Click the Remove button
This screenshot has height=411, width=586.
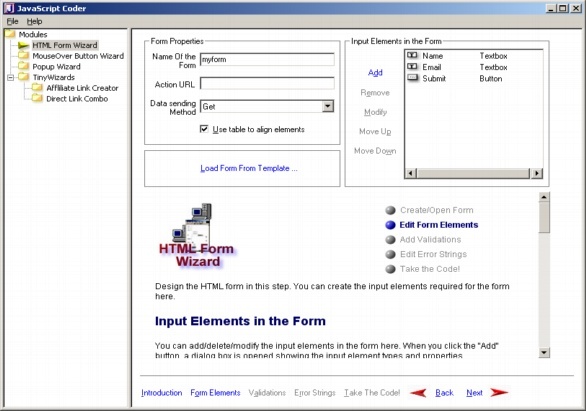pyautogui.click(x=375, y=93)
